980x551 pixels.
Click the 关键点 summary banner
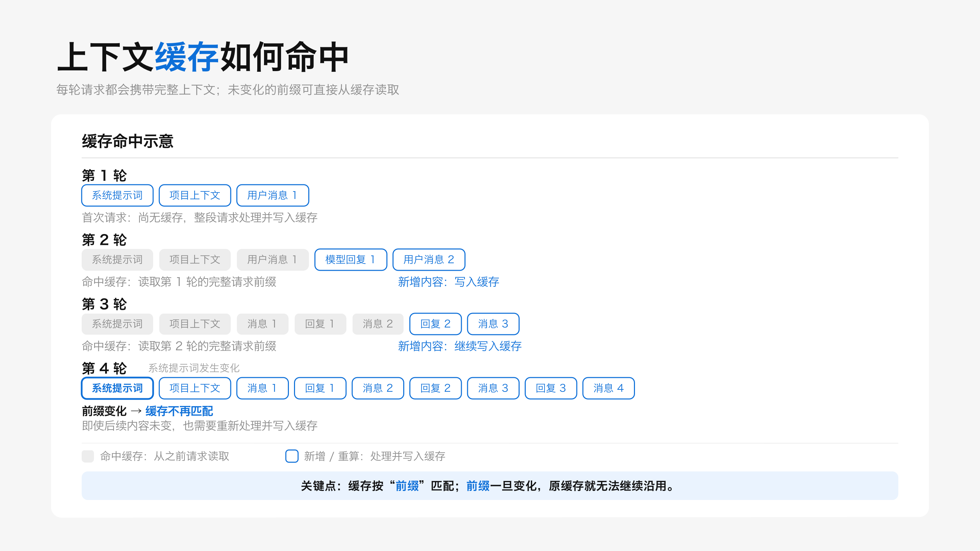(x=490, y=486)
